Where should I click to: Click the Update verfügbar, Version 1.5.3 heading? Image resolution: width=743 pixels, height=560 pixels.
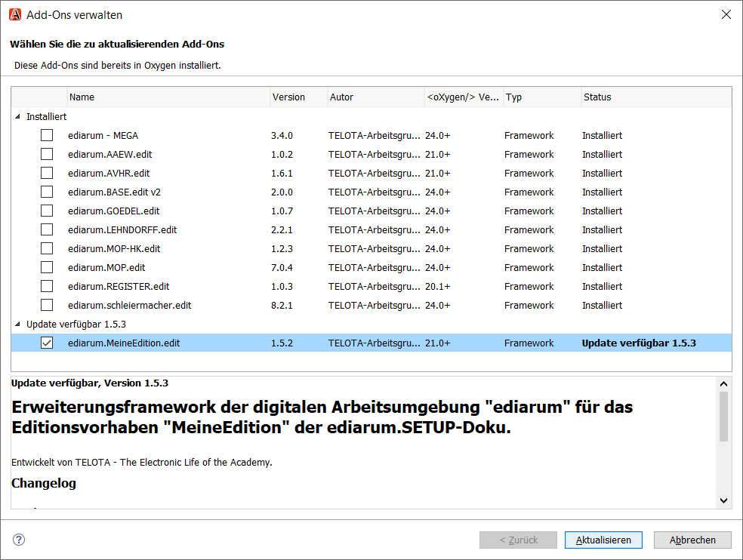tap(90, 383)
